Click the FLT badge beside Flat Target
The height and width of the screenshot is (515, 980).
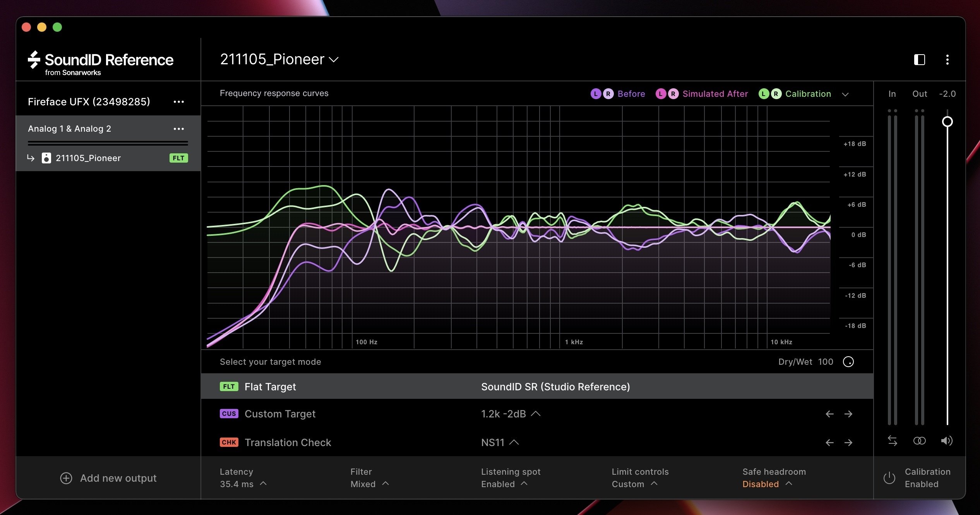coord(229,386)
